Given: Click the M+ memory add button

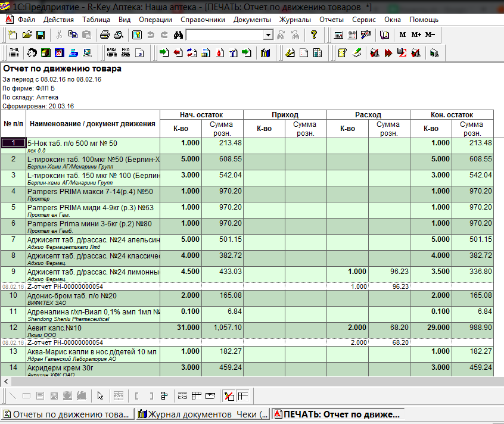Looking at the screenshot, I should point(416,35).
